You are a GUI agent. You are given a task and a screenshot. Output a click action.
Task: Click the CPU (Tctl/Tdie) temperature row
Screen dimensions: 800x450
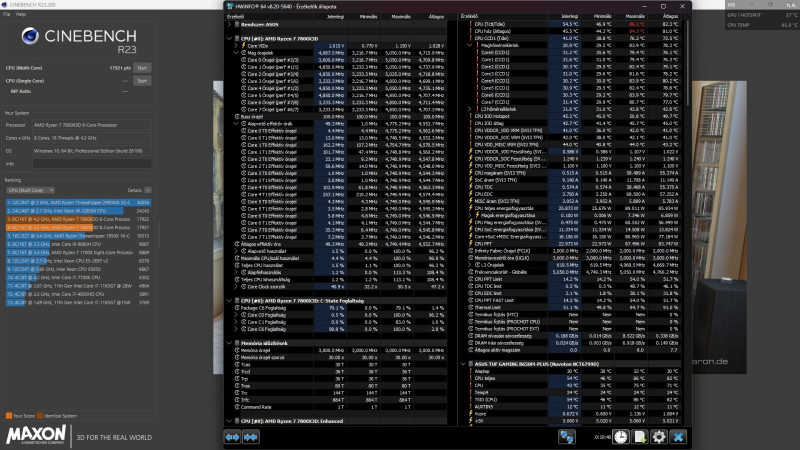click(573, 24)
